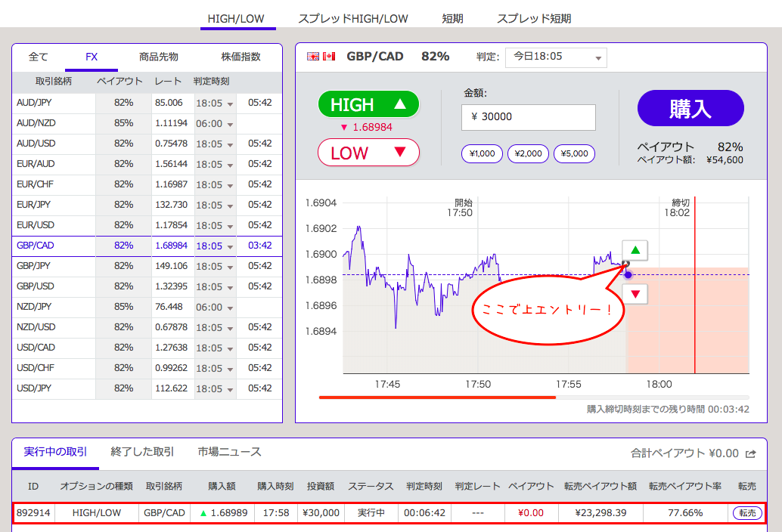Click the red down arrow on the chart

coord(635,294)
